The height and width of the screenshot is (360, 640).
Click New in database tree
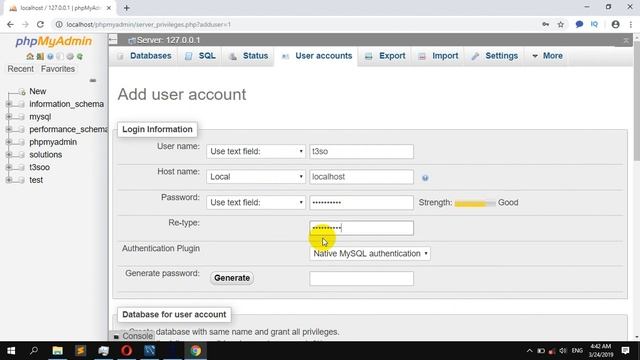tap(38, 91)
